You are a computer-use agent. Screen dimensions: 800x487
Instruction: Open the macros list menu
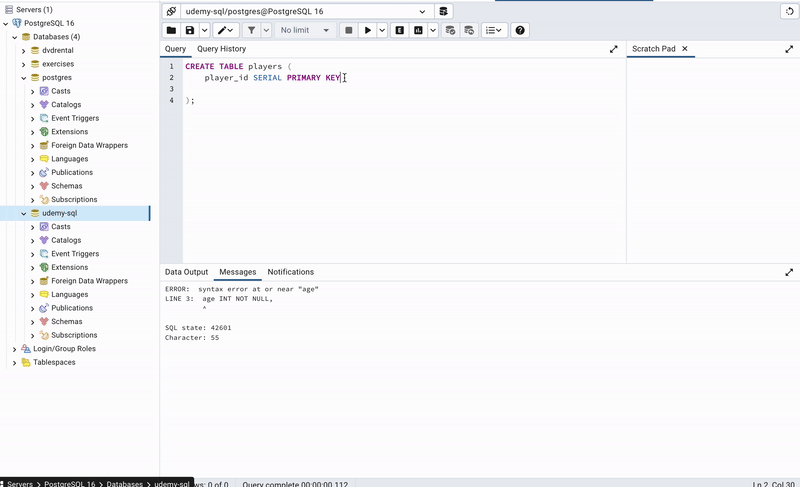[x=494, y=30]
